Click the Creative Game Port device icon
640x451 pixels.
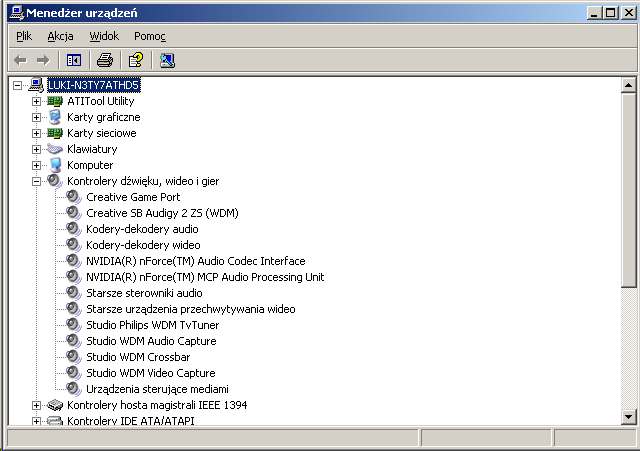tap(74, 197)
